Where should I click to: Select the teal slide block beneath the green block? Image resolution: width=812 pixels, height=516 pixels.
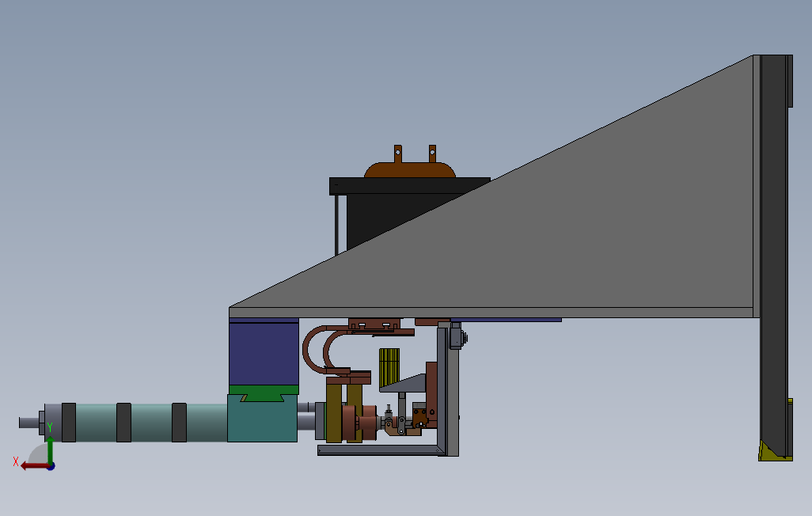263,421
